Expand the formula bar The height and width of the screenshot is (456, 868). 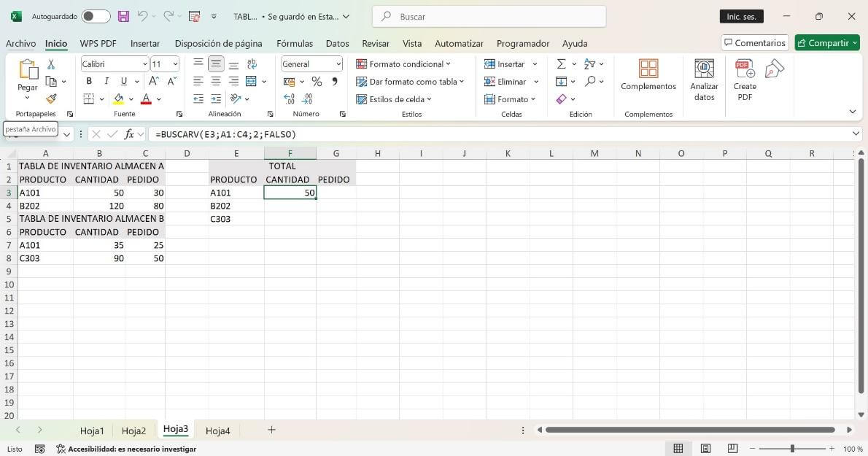(x=856, y=134)
